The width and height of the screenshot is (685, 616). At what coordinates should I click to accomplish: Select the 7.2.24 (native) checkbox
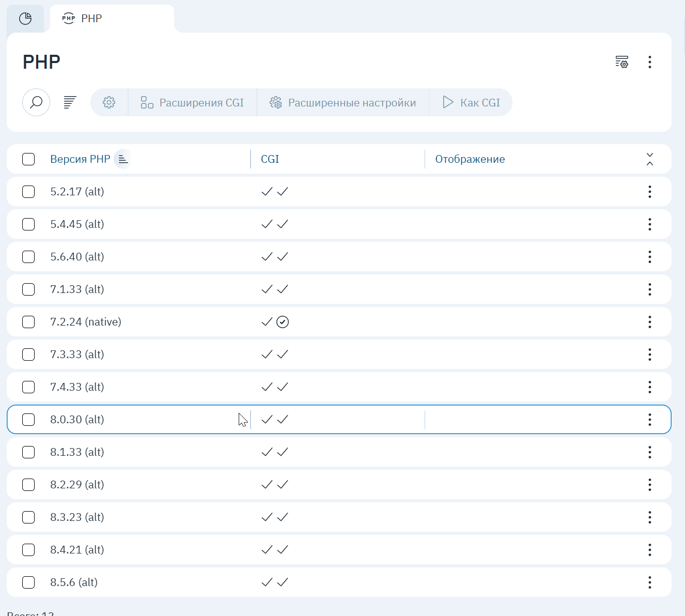click(x=28, y=322)
